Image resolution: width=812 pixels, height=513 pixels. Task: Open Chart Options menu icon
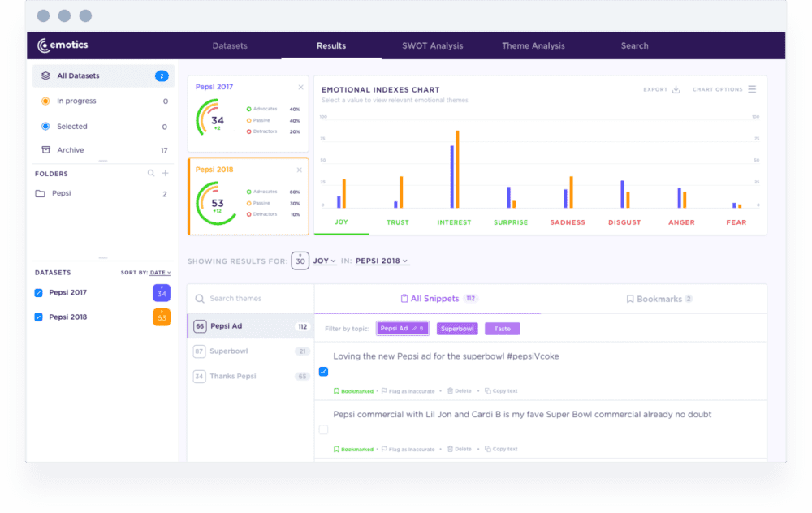752,89
